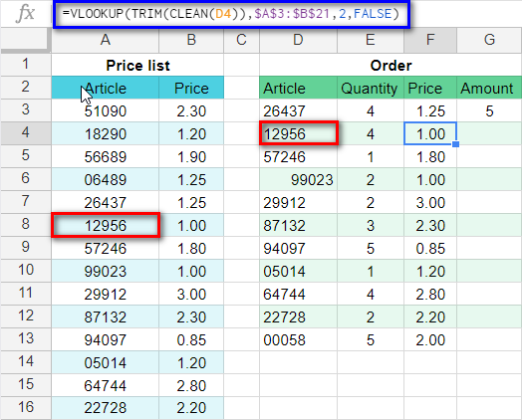This screenshot has width=522, height=420.
Task: Select cell E9 with quantity 5
Action: point(371,248)
